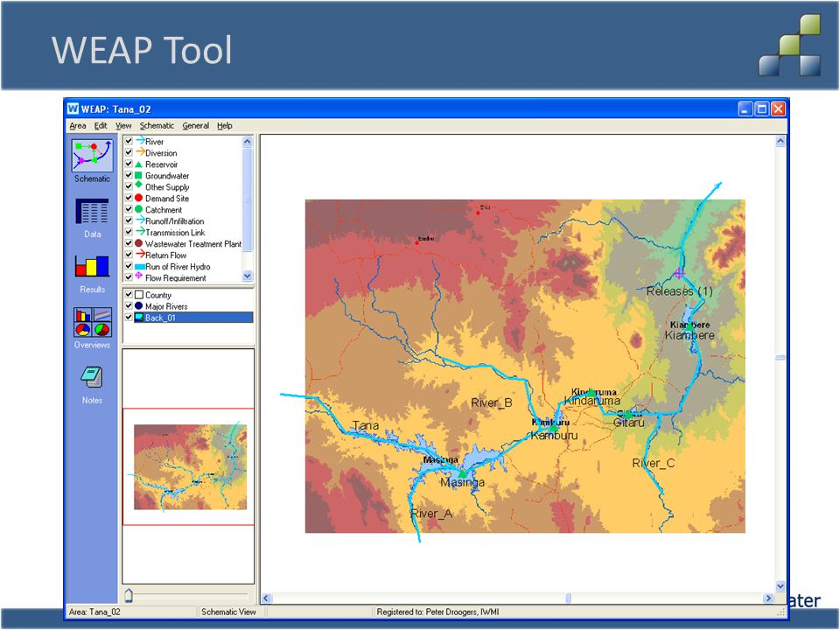Select the Transmission Link arrow icon
The height and width of the screenshot is (630, 840).
click(140, 231)
